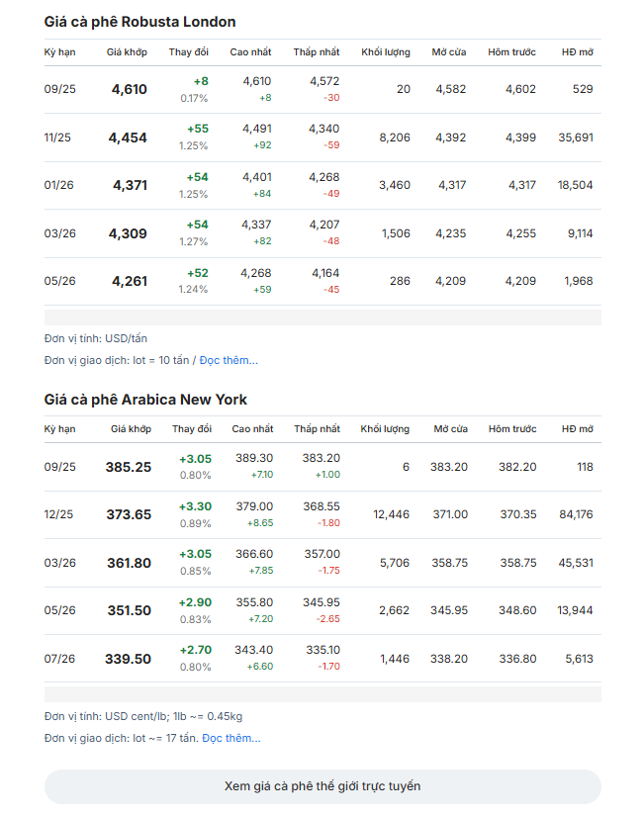Click the open interest value 529
This screenshot has width=644, height=817.
[583, 89]
